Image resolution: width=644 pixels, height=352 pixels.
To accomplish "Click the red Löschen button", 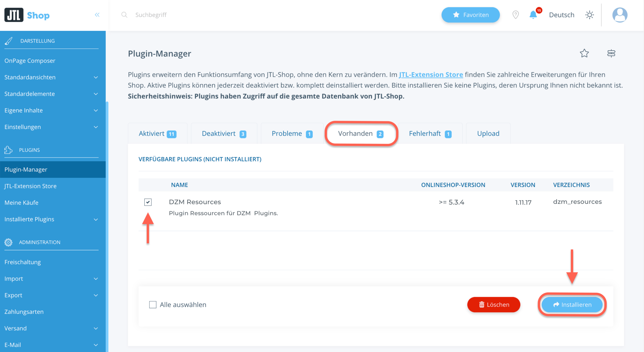I will coord(493,304).
